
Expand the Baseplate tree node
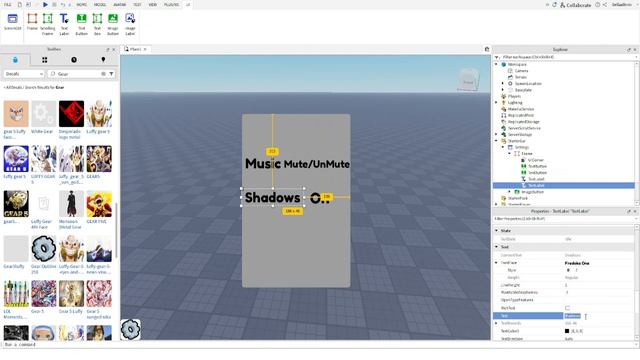503,90
